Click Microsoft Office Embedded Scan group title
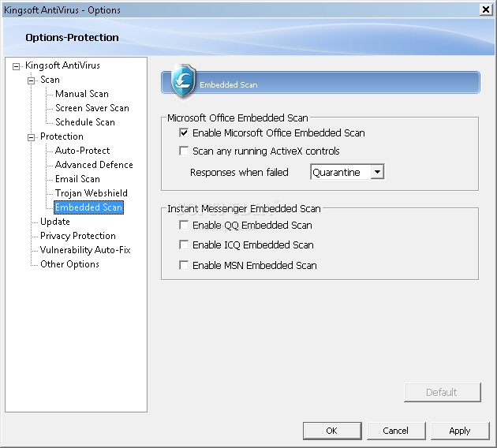The width and height of the screenshot is (497, 448). coord(237,118)
